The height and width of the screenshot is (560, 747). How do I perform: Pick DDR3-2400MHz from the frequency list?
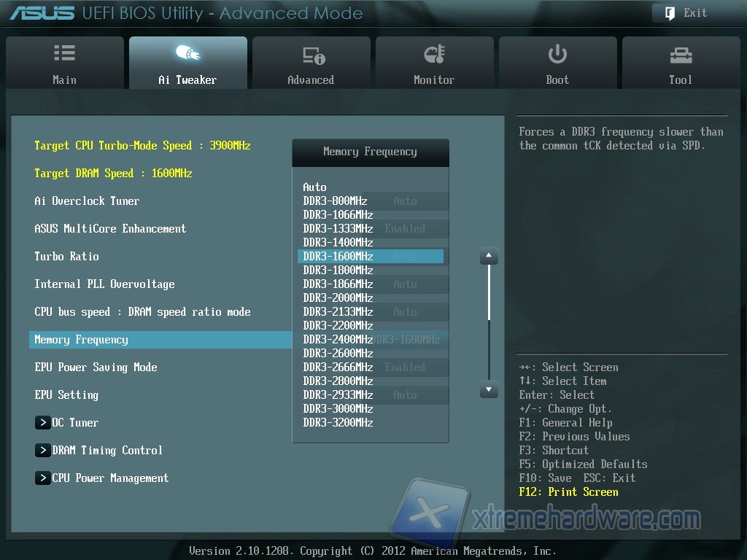point(338,340)
